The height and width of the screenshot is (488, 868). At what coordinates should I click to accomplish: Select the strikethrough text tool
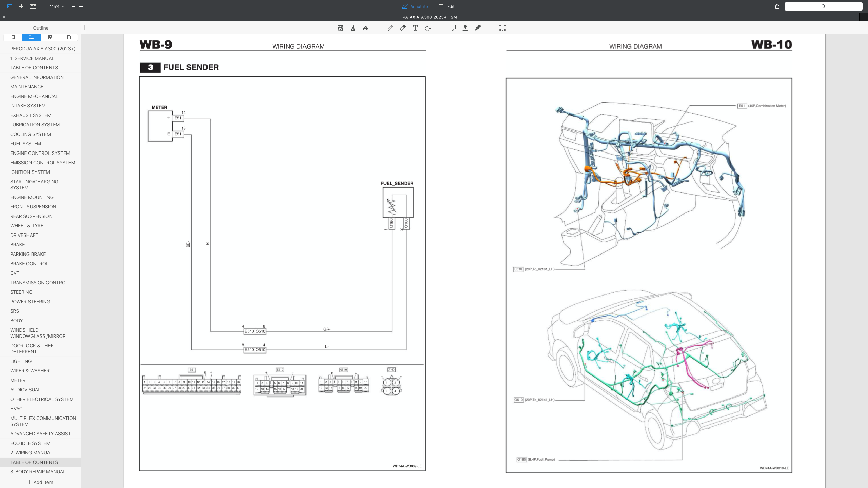[365, 28]
